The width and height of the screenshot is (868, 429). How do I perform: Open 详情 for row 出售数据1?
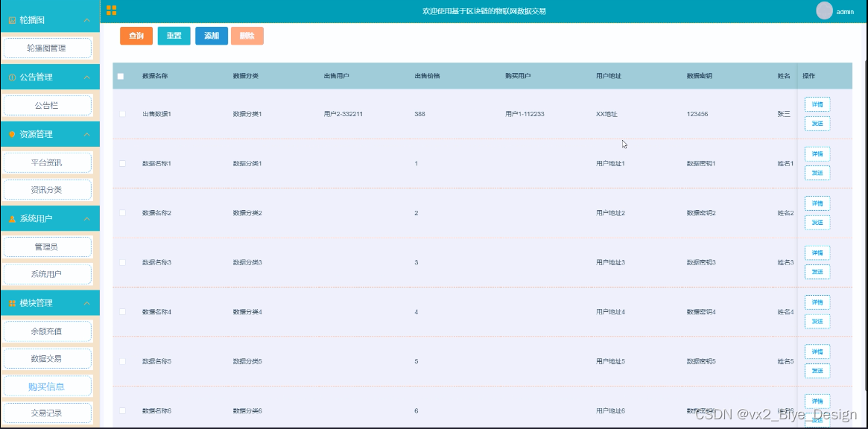coord(817,104)
